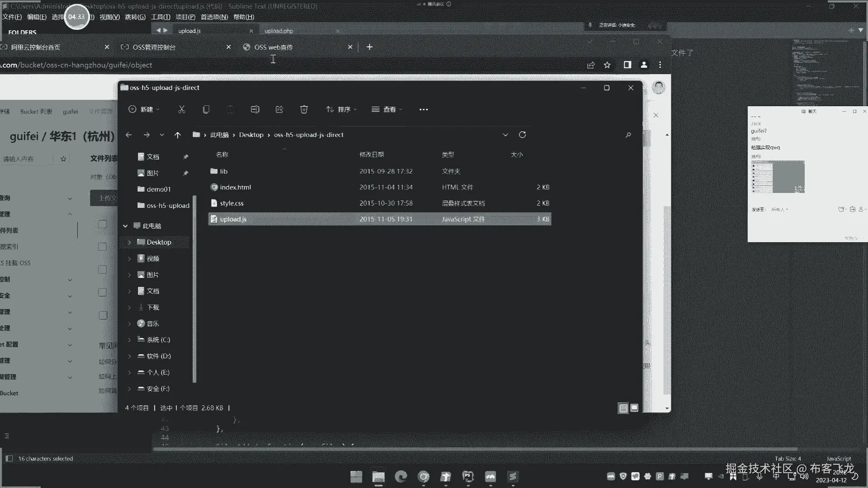Click the Rename icon in Explorer toolbar
The width and height of the screenshot is (868, 488).
pyautogui.click(x=255, y=109)
